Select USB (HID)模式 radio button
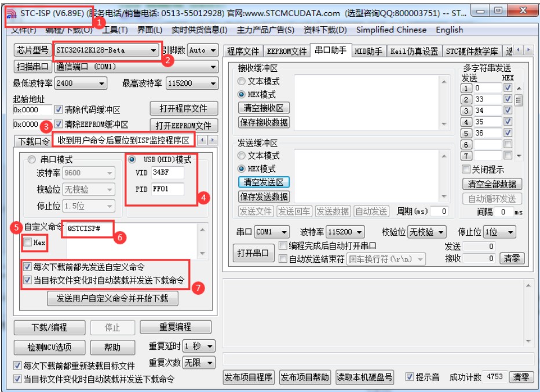540x392 pixels. (132, 160)
